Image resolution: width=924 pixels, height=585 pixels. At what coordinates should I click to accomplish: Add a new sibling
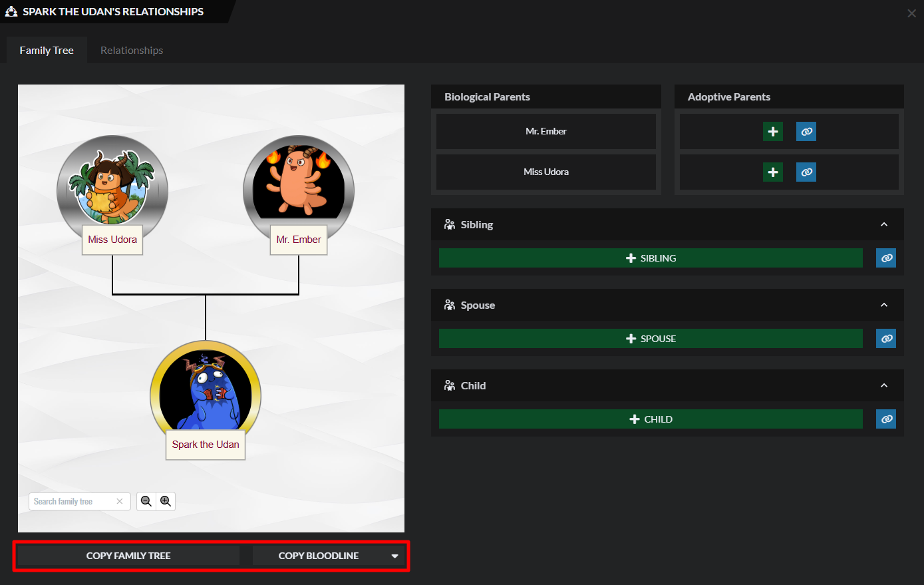pos(651,258)
